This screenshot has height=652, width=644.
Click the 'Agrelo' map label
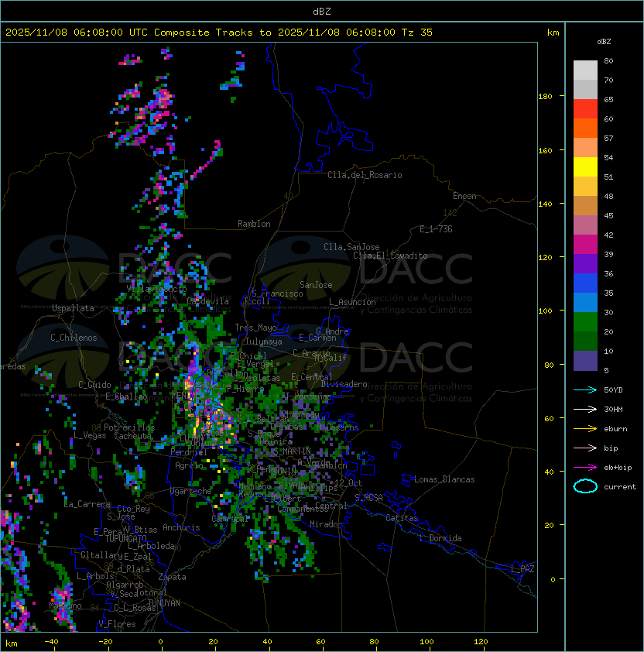(x=189, y=465)
